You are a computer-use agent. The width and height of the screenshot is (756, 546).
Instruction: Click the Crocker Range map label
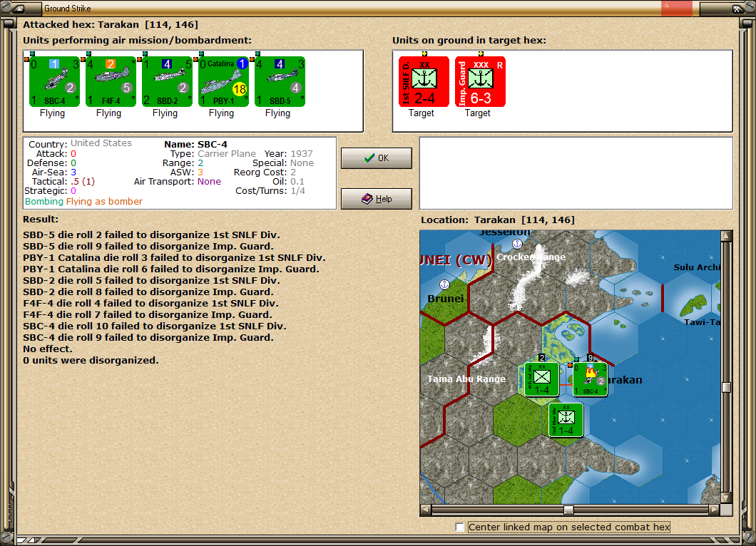click(x=531, y=257)
